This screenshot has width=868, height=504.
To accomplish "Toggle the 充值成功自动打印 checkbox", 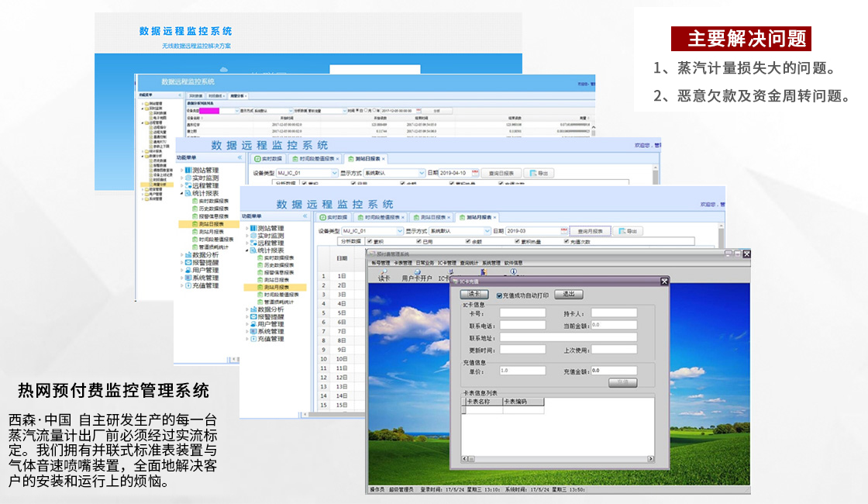I will [499, 294].
